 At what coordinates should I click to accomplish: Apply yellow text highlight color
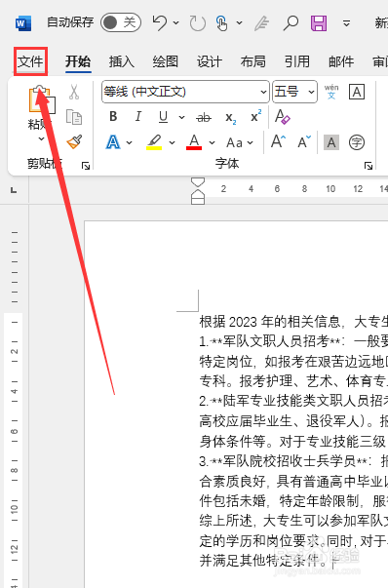pyautogui.click(x=154, y=142)
